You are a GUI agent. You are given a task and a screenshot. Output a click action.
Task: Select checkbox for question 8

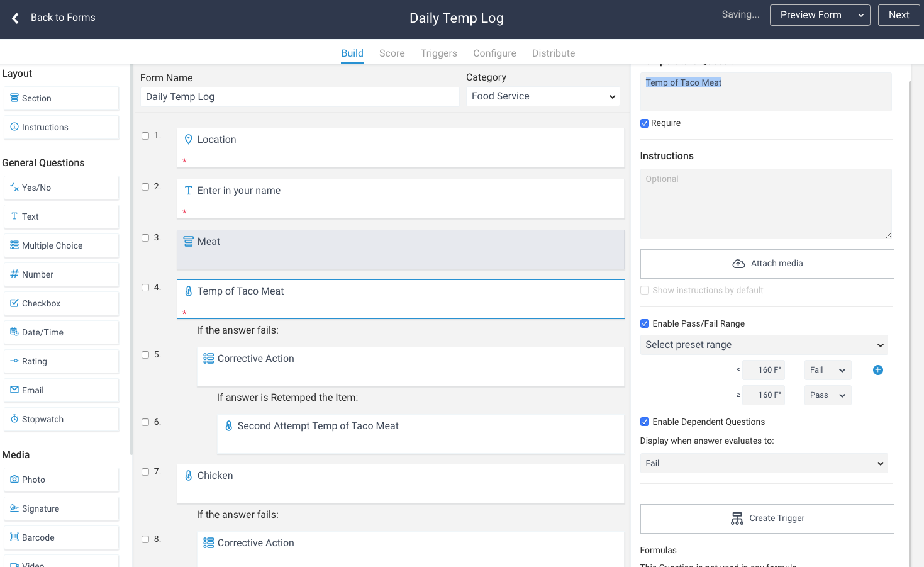pyautogui.click(x=145, y=539)
